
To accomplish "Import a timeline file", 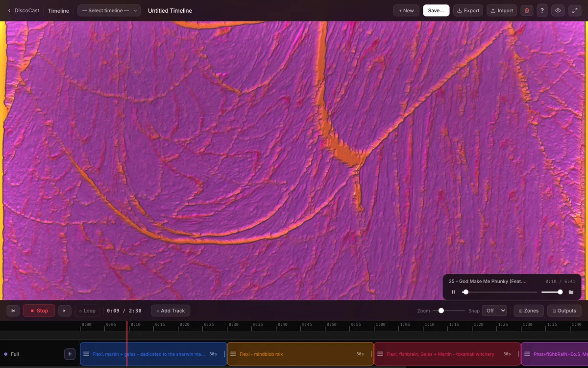I will click(502, 10).
